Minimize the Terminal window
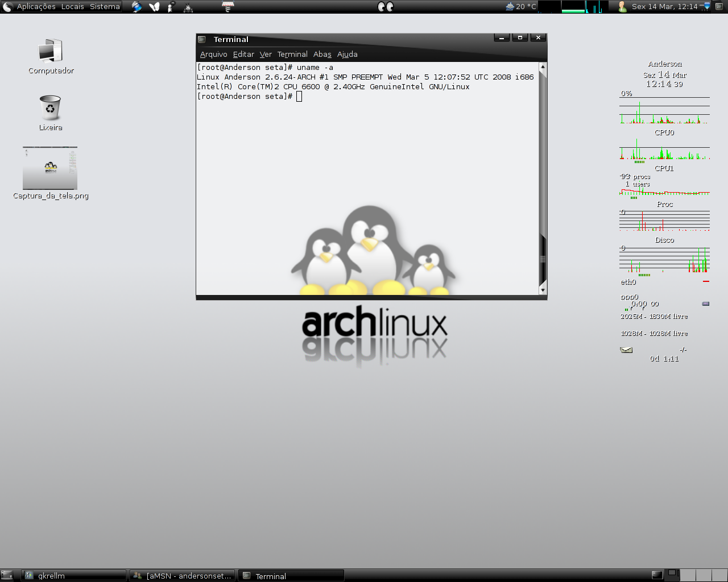The height and width of the screenshot is (582, 728). pyautogui.click(x=502, y=38)
